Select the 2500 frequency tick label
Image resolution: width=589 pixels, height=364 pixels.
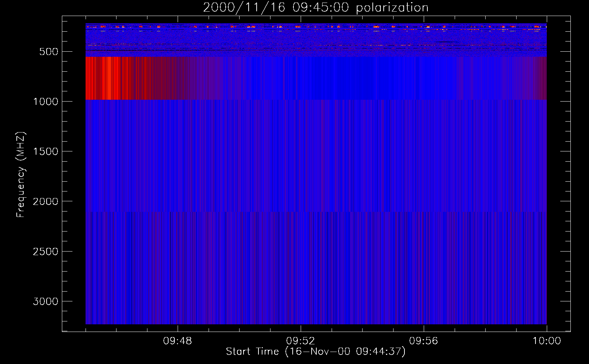46,252
